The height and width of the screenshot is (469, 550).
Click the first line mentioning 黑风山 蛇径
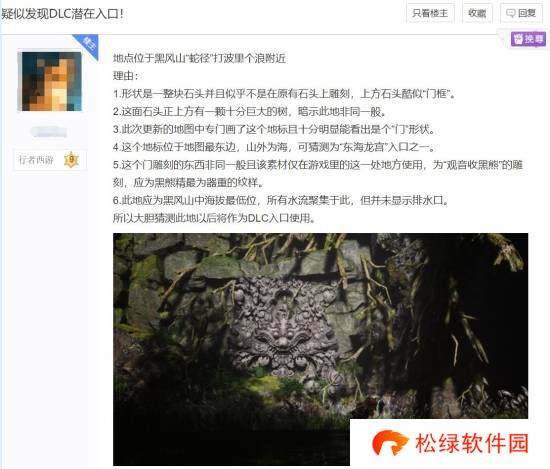pyautogui.click(x=199, y=58)
